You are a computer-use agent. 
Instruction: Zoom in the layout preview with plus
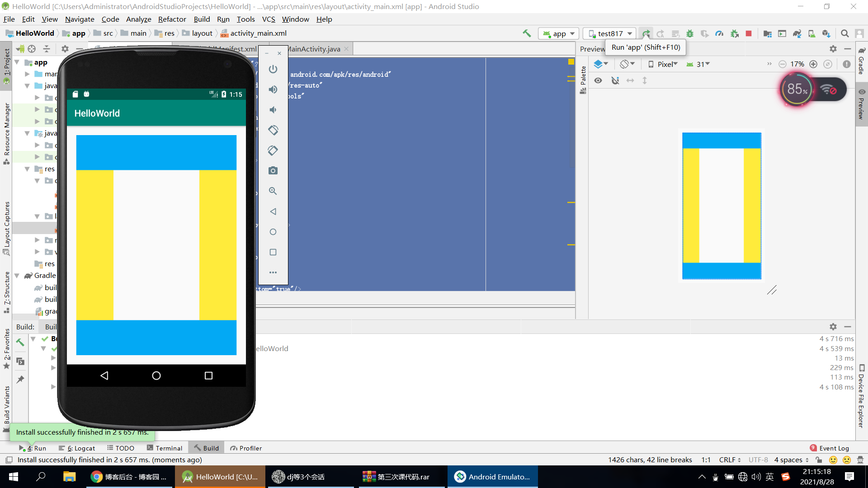pos(813,64)
